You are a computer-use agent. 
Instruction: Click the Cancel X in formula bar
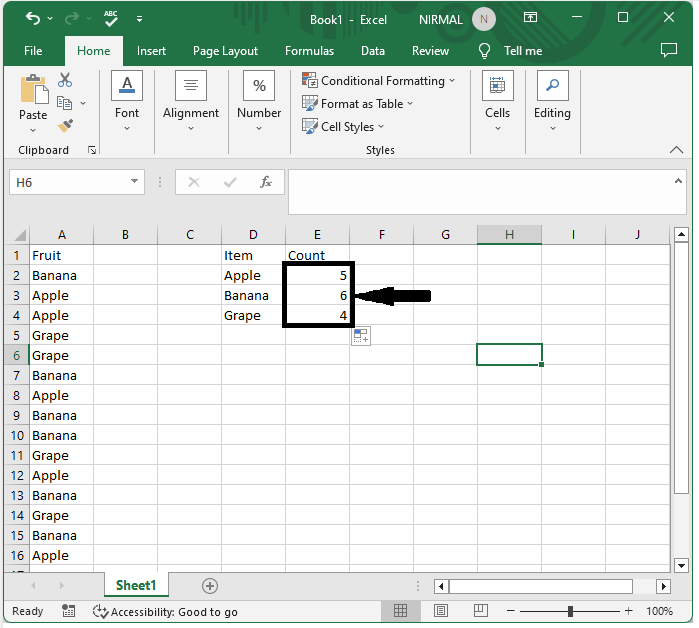click(x=193, y=182)
